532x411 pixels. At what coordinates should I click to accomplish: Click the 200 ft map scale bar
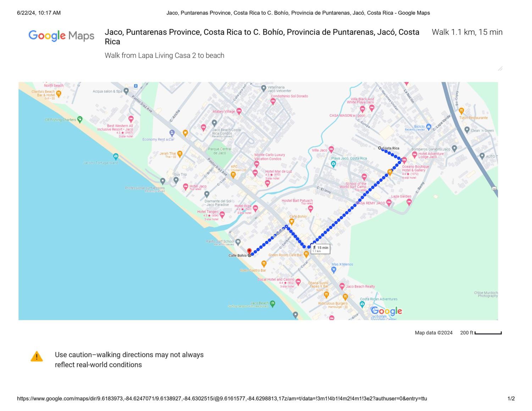[488, 333]
